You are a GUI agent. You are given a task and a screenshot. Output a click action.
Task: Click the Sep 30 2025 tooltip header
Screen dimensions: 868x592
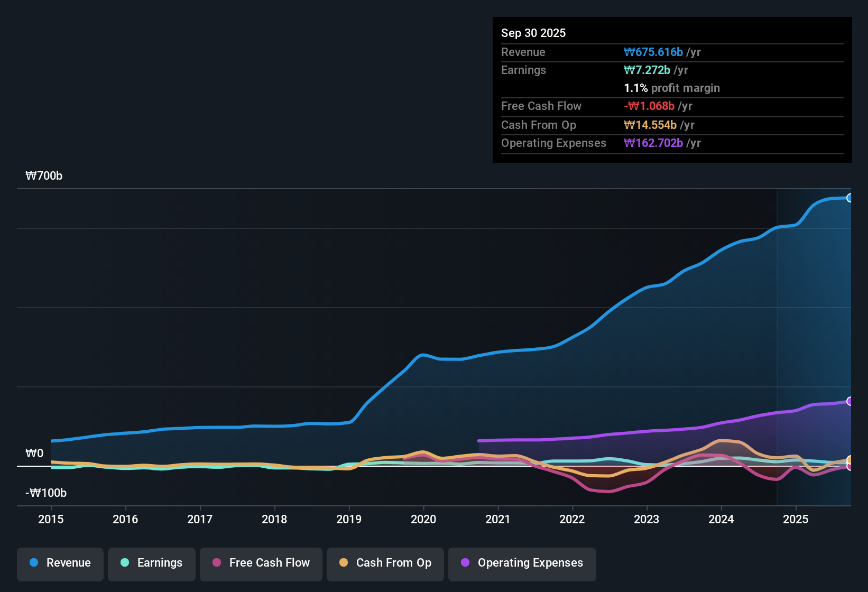533,33
